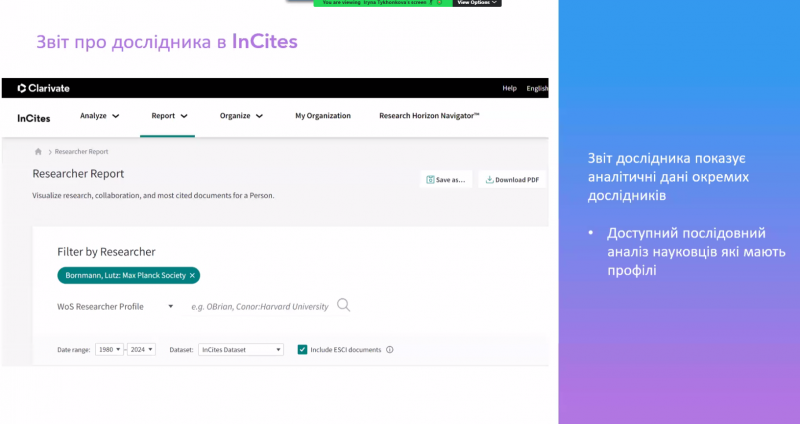800x424 pixels.
Task: Open the 1980 start year dropdown
Action: (x=109, y=350)
